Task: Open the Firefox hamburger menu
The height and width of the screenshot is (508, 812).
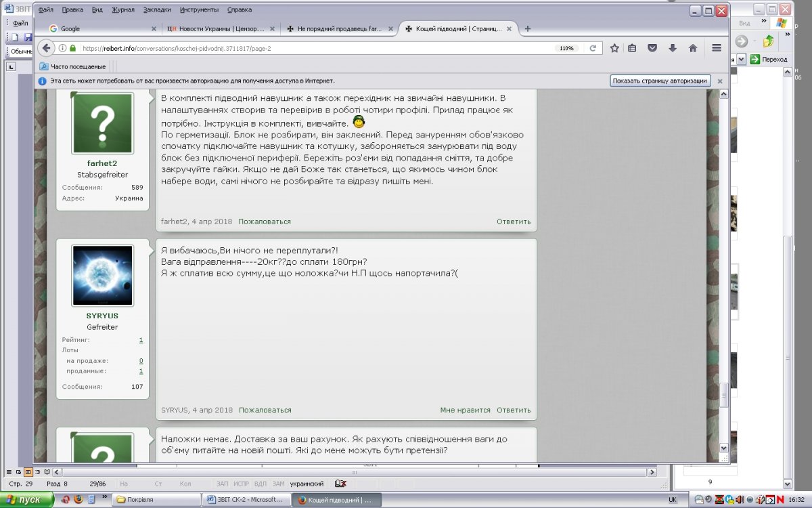Action: coord(717,48)
